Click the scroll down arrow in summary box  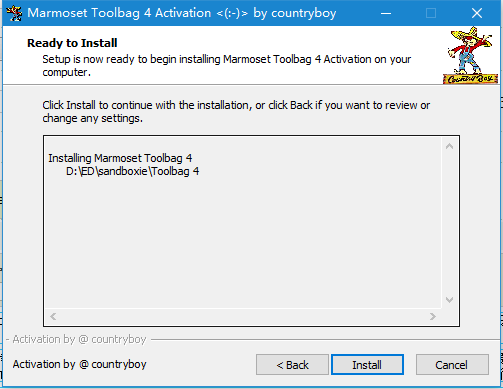coord(449,300)
